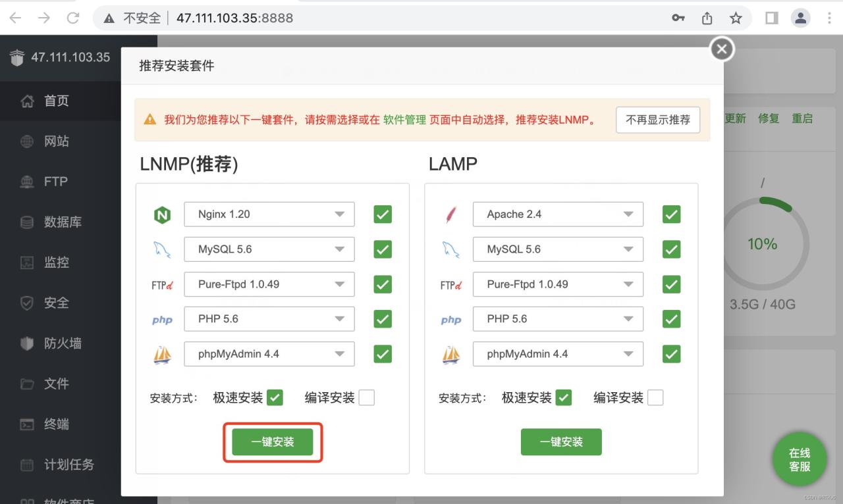This screenshot has width=843, height=504.
Task: Toggle the browser side panel icon
Action: tap(771, 18)
